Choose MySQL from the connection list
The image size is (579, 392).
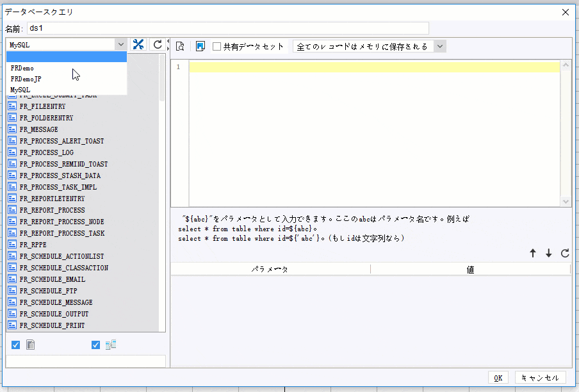point(67,90)
